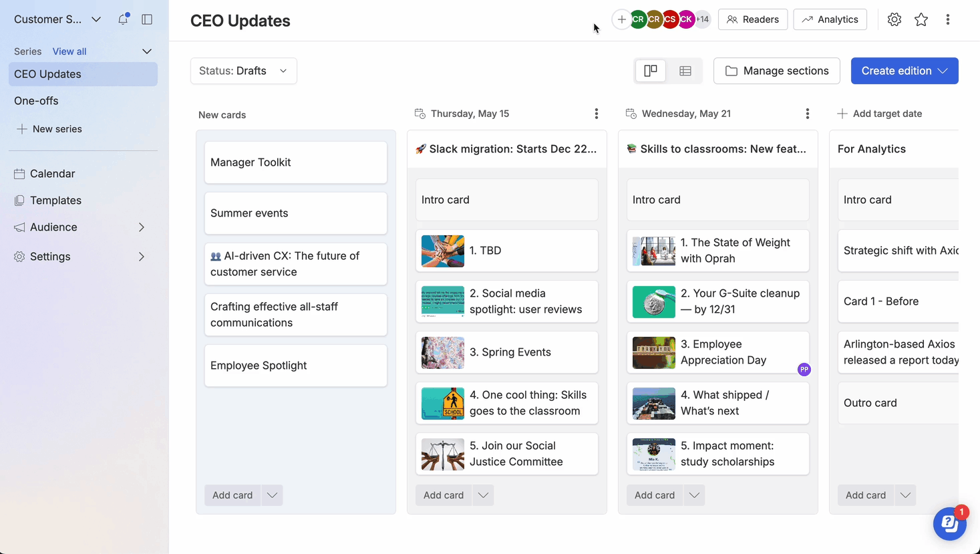
Task: Click the CS avatar
Action: click(670, 19)
